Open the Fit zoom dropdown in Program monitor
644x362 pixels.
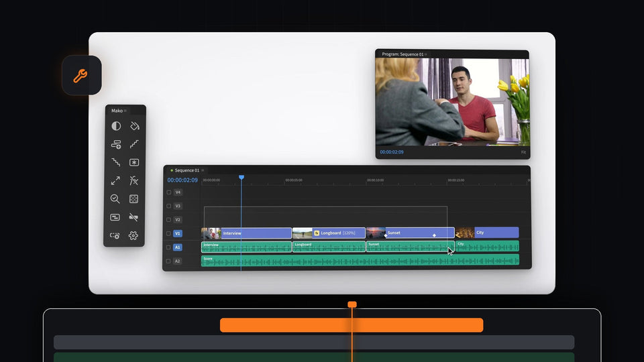tap(523, 152)
